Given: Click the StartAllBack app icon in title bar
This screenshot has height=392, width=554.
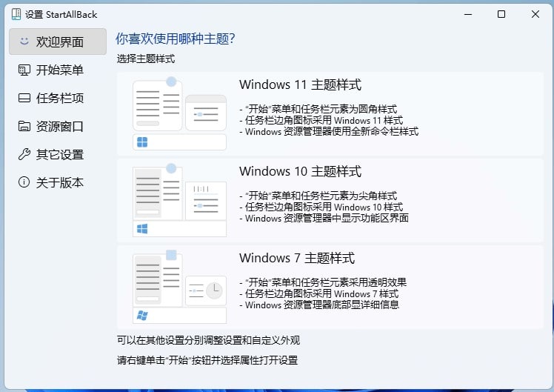Looking at the screenshot, I should 16,14.
